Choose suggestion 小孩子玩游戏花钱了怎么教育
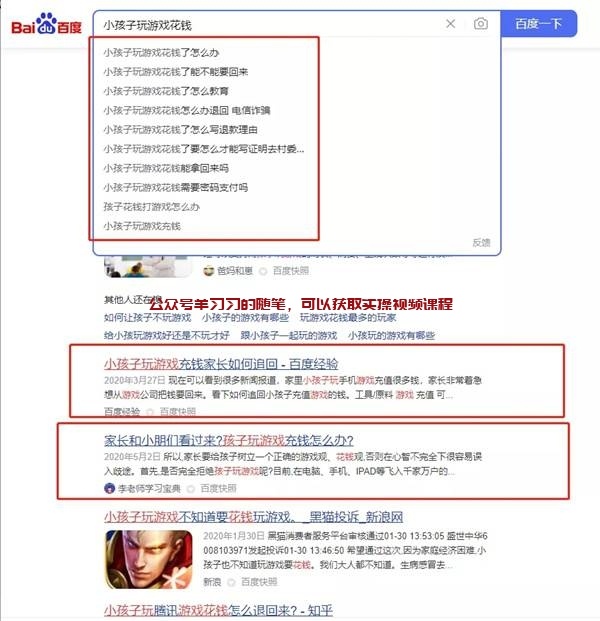 click(166, 91)
